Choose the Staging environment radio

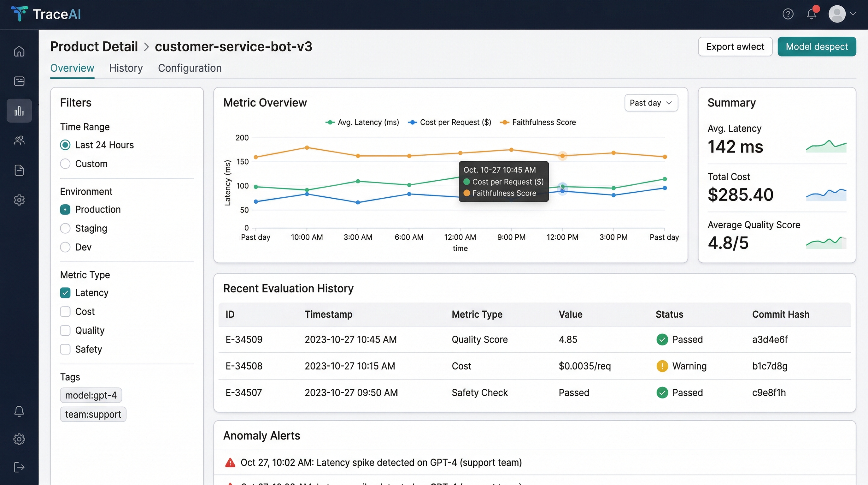65,228
